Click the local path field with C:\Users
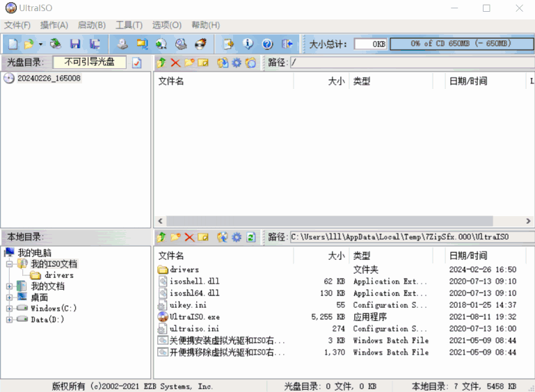Viewport: 535px width, 392px height. click(x=412, y=237)
